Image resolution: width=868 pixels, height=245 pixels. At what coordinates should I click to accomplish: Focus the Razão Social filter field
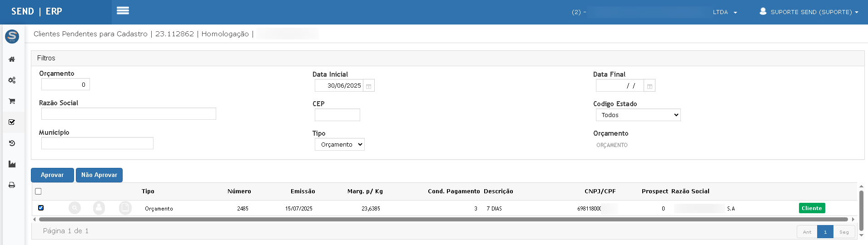[x=129, y=114]
